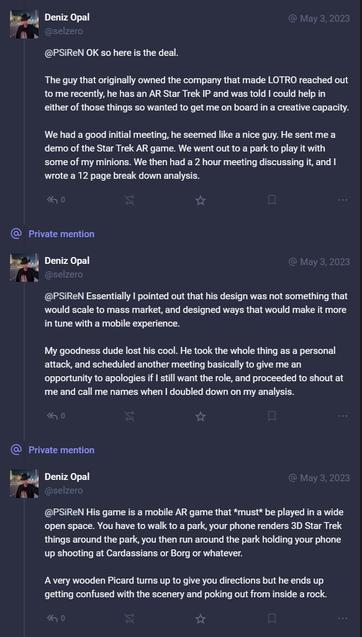This screenshot has height=637, width=362.
Task: Star the second post about doubling down
Action: pos(200,416)
